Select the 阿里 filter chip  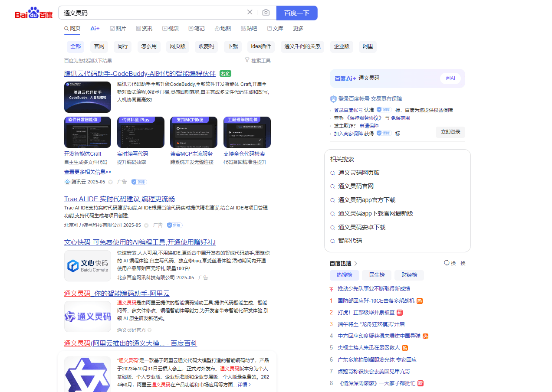(368, 46)
